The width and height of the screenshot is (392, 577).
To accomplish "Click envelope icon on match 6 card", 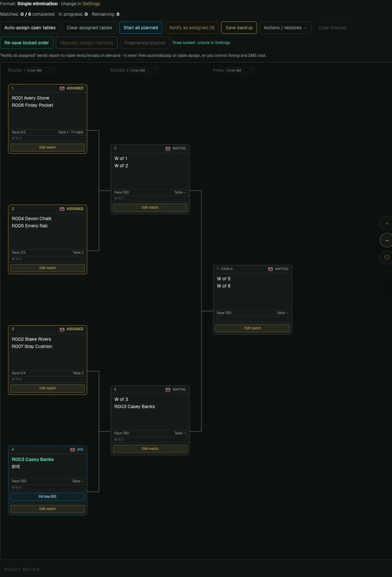I will (x=168, y=390).
